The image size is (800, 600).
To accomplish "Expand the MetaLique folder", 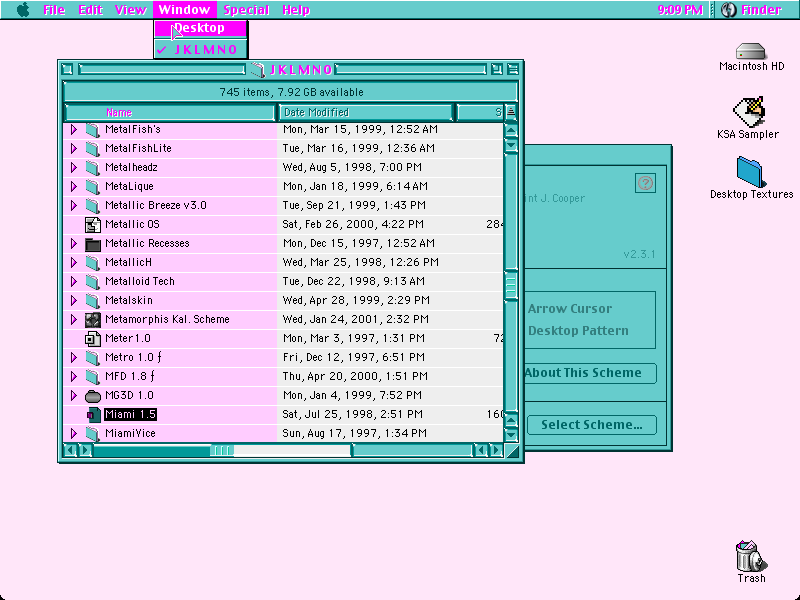I will tap(74, 186).
